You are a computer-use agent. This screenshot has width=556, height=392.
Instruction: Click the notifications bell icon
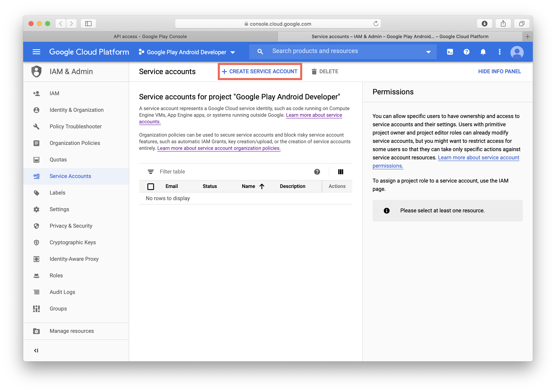[x=483, y=52]
